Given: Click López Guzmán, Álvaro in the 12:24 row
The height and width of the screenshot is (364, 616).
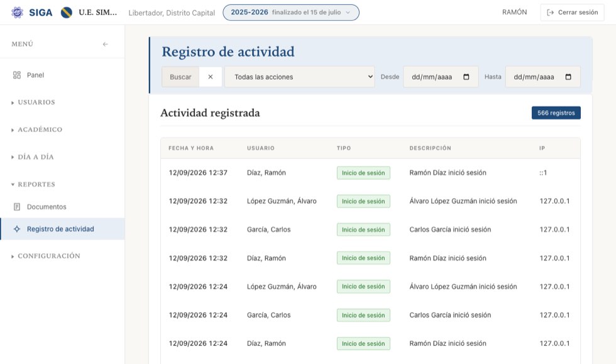Looking at the screenshot, I should tap(282, 287).
